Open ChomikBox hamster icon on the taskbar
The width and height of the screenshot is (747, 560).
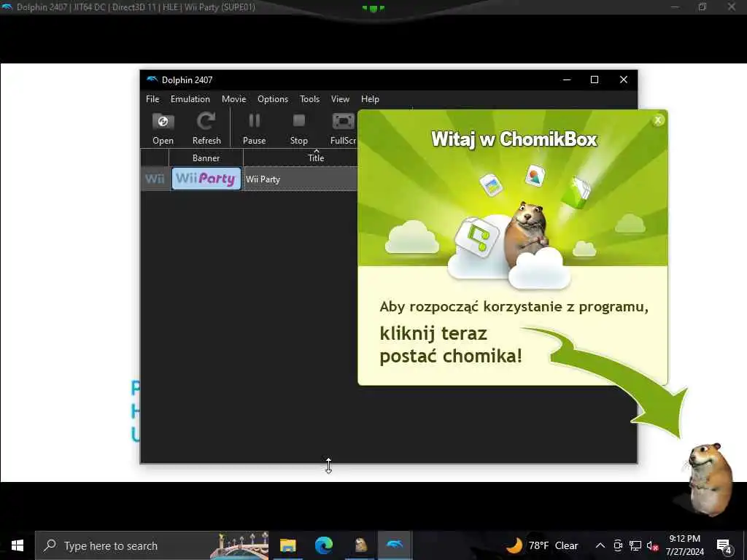(360, 545)
